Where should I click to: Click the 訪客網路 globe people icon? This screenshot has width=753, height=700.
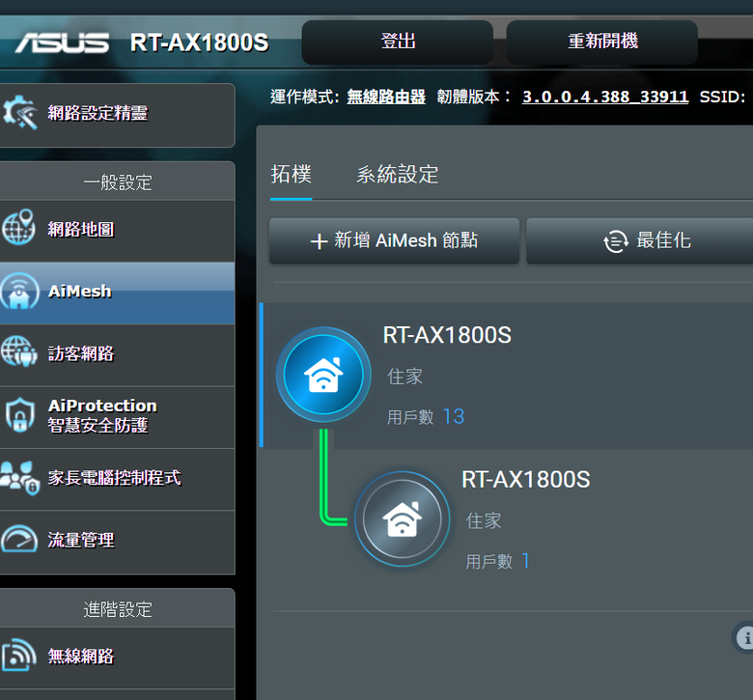(x=18, y=351)
